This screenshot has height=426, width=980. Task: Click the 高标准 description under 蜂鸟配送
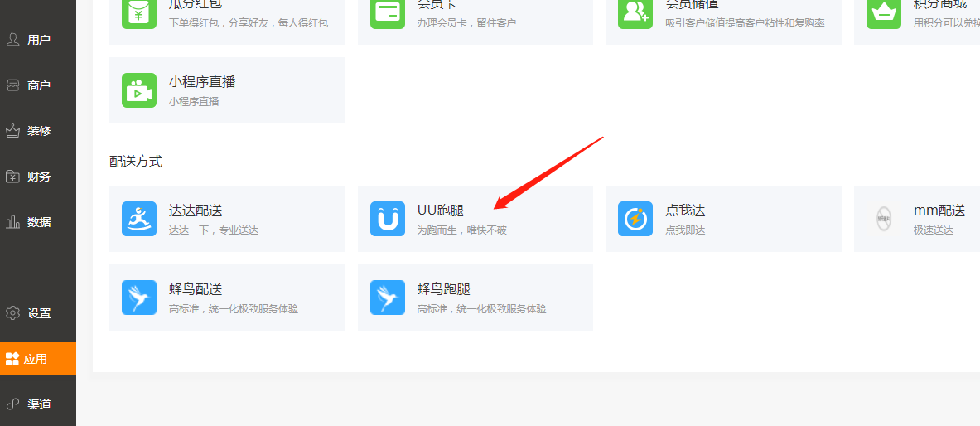234,309
